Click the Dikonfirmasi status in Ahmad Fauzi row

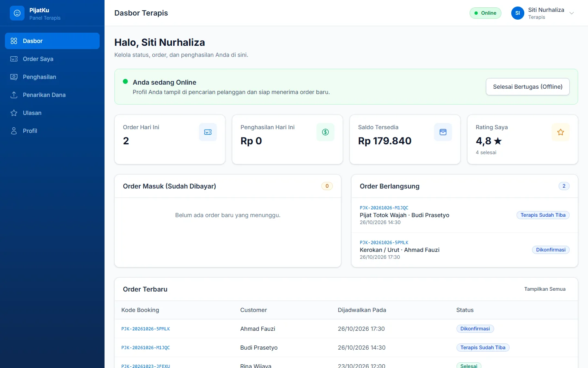(475, 329)
